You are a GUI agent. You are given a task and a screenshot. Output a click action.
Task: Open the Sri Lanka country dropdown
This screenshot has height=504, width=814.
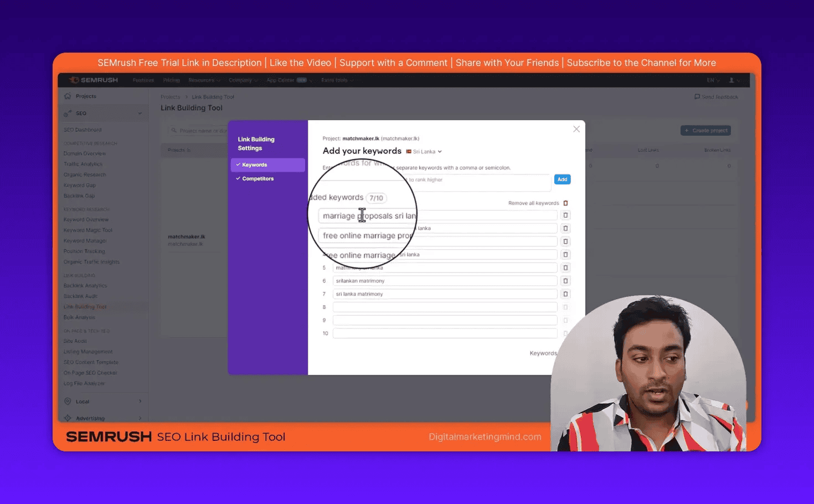[424, 151]
